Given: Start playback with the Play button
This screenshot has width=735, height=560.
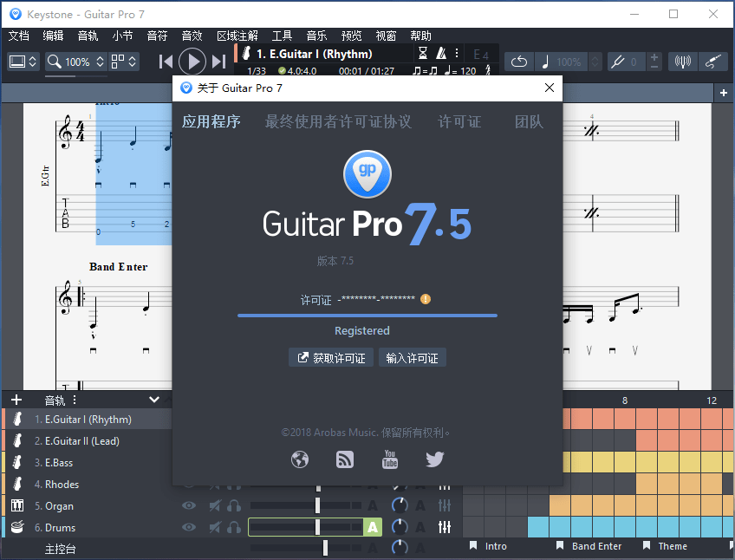Looking at the screenshot, I should tap(192, 62).
